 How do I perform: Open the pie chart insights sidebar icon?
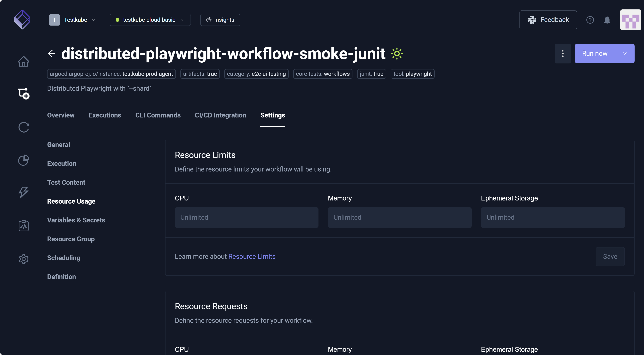[23, 160]
